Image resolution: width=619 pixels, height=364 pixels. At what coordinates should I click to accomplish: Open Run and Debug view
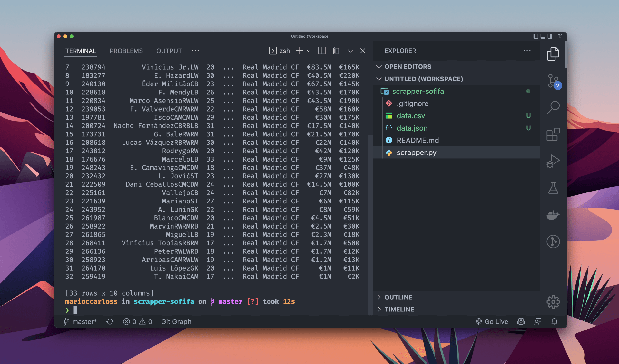pyautogui.click(x=553, y=161)
